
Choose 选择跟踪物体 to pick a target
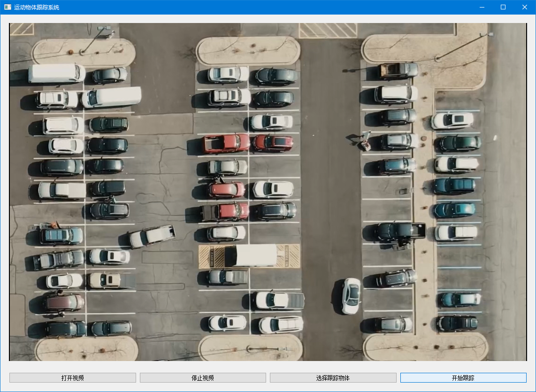point(333,378)
